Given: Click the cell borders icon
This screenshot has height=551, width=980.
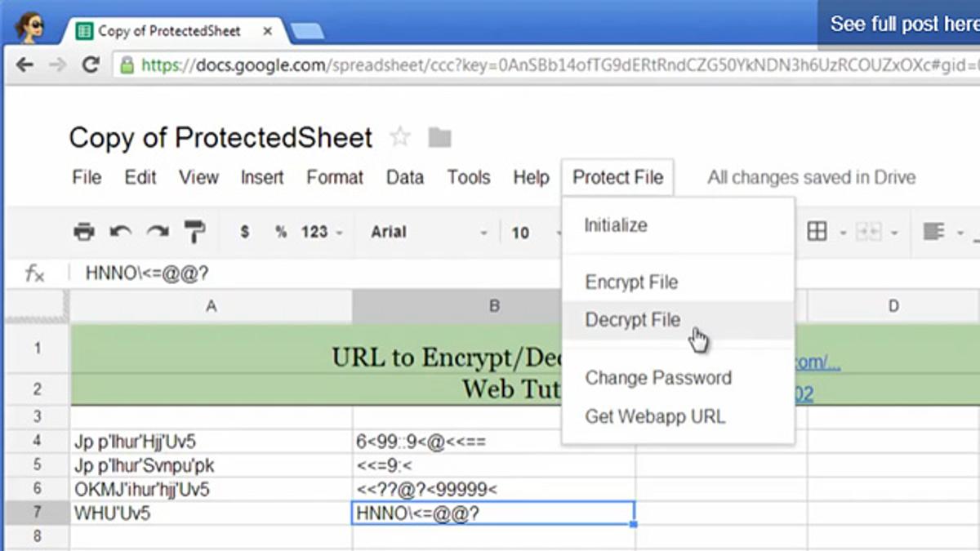Looking at the screenshot, I should pos(817,232).
